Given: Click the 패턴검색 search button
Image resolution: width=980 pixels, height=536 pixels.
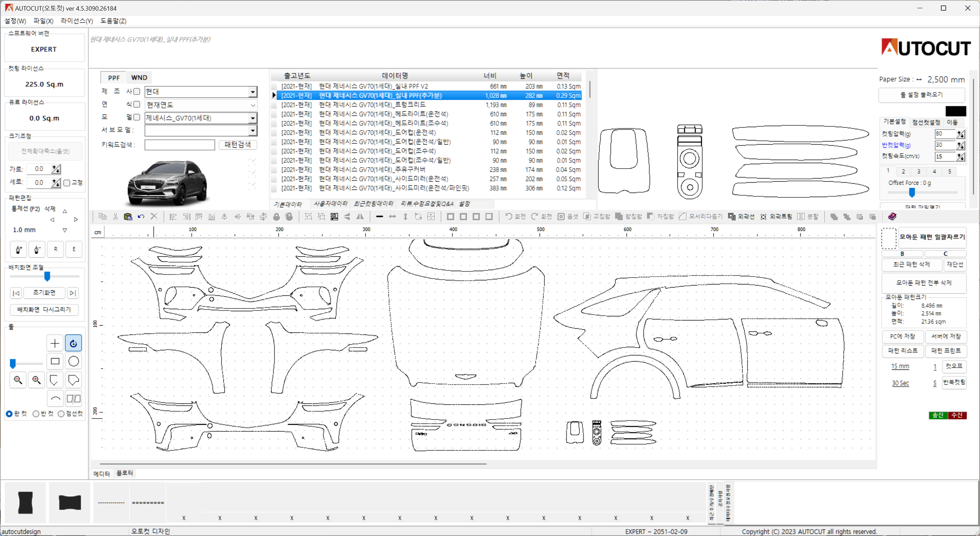Looking at the screenshot, I should (x=238, y=145).
